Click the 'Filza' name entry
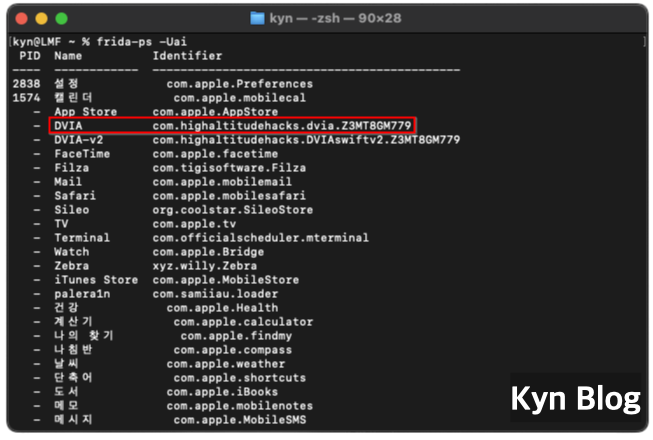This screenshot has height=440, width=653. pos(72,168)
